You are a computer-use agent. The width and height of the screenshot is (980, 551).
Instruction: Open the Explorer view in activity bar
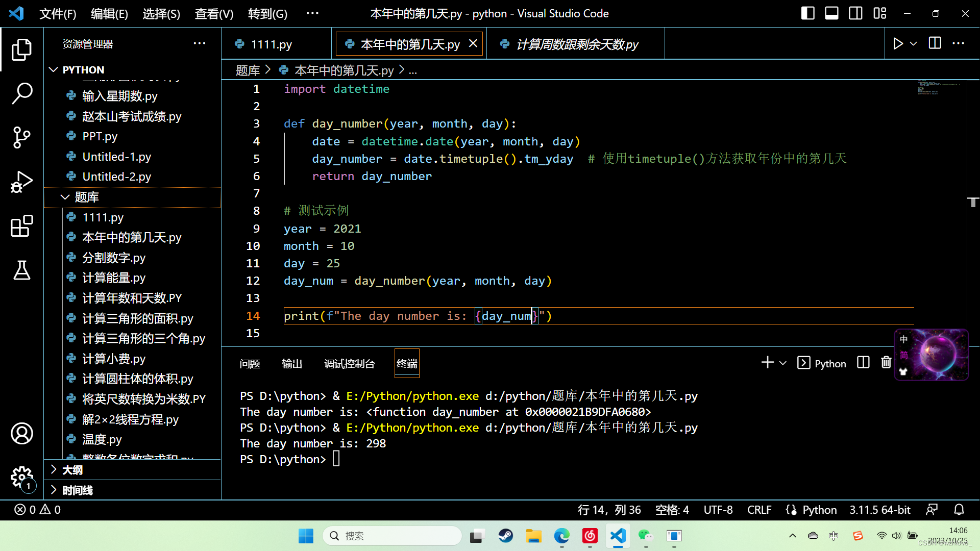click(x=21, y=49)
